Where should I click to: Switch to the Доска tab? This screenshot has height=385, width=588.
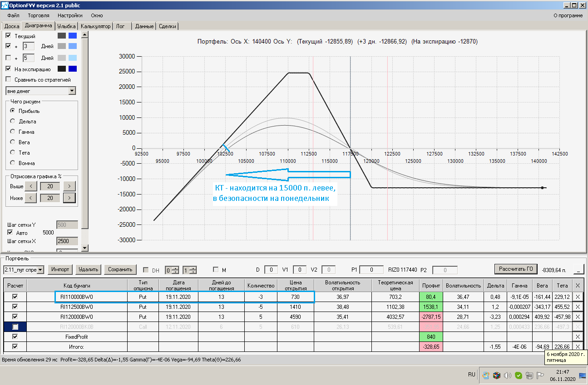(x=12, y=26)
